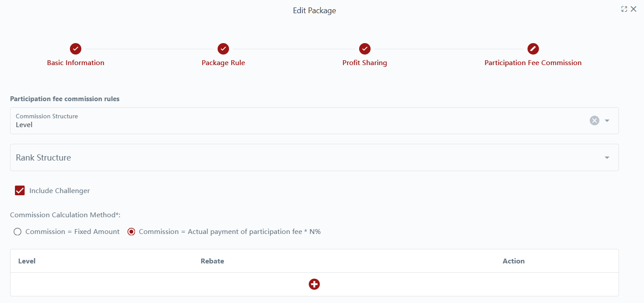Expand the Commission Structure dropdown arrow
644x303 pixels.
pos(607,120)
